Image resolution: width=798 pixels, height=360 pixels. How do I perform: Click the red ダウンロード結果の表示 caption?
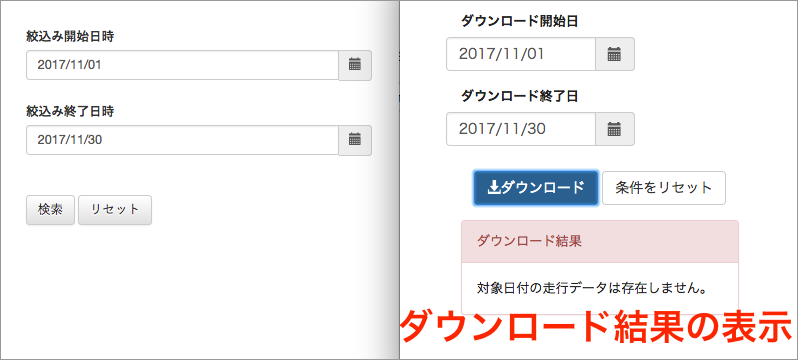(x=596, y=328)
